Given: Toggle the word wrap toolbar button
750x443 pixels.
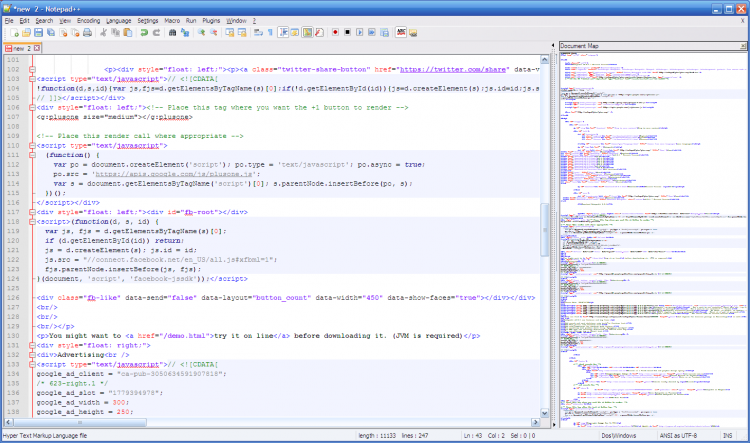Looking at the screenshot, I should 256,32.
